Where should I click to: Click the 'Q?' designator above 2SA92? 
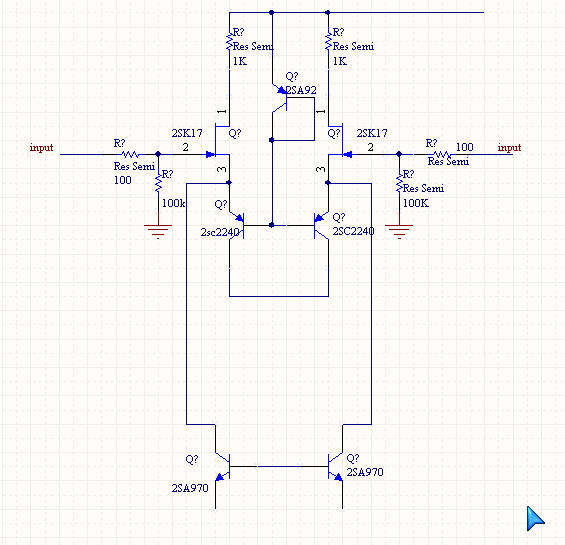[x=292, y=76]
